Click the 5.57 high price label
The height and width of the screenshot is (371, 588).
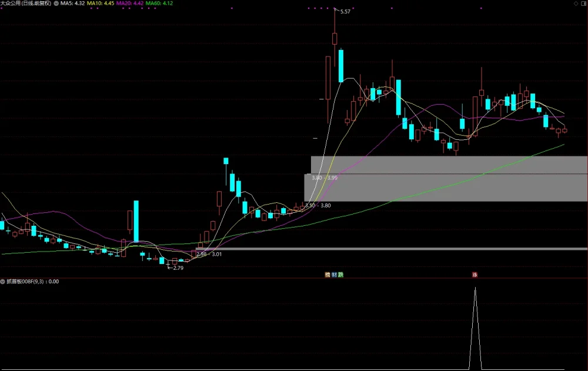click(x=345, y=12)
